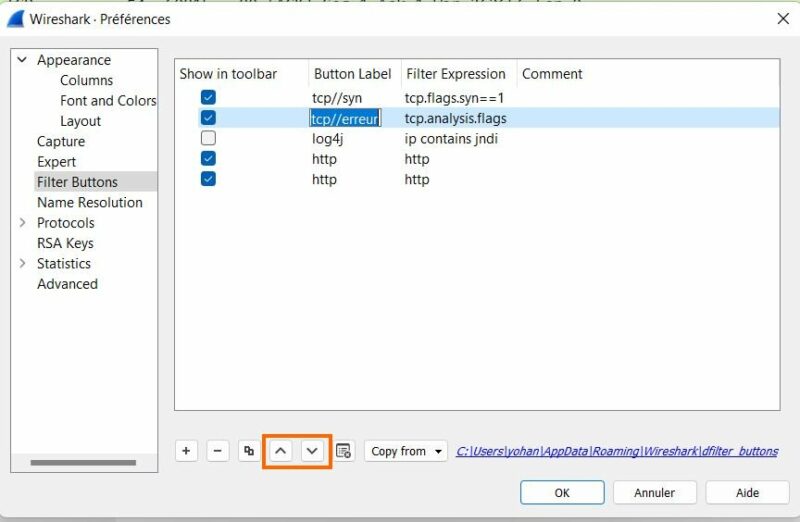
Task: Move selected filter up
Action: [x=281, y=451]
